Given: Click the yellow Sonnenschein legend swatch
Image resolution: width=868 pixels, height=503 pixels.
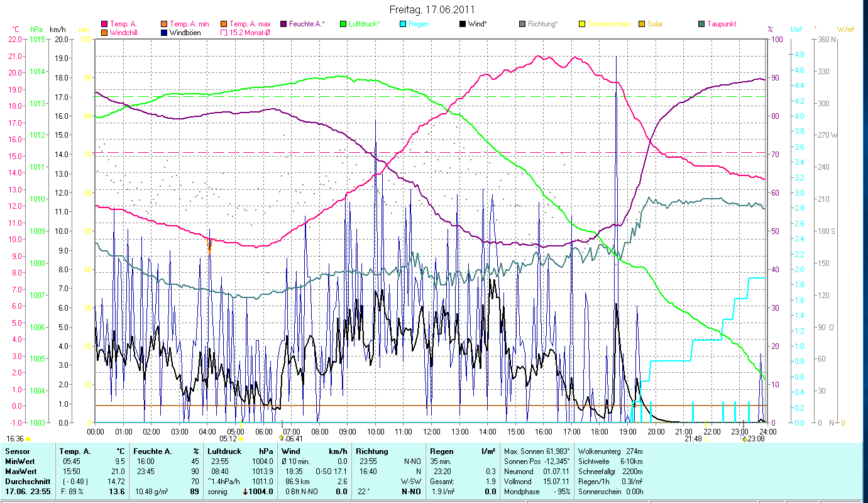Looking at the screenshot, I should tap(582, 24).
